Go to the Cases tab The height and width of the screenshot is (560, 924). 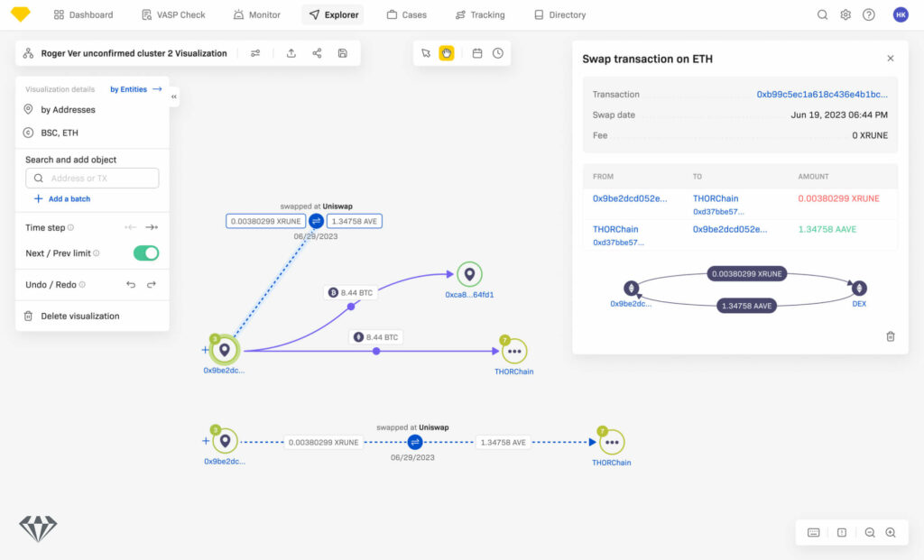point(407,14)
